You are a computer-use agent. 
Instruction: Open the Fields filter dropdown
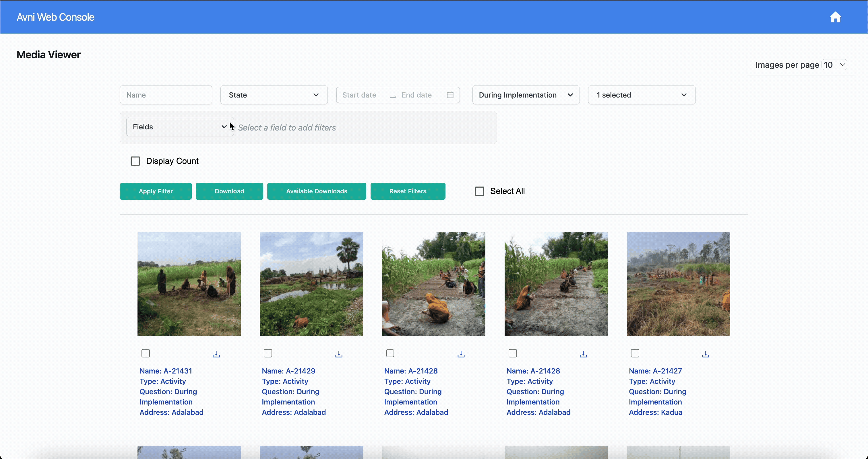180,127
